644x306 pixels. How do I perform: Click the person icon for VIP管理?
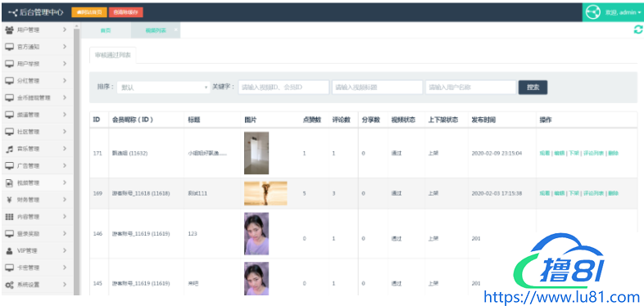(10, 250)
